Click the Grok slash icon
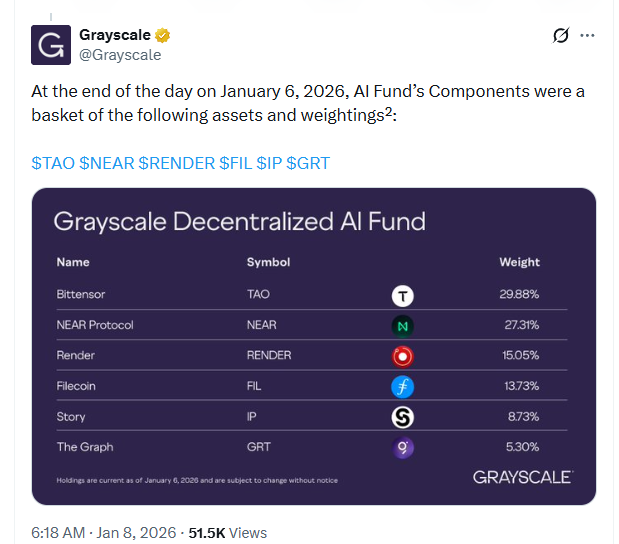 tap(561, 36)
